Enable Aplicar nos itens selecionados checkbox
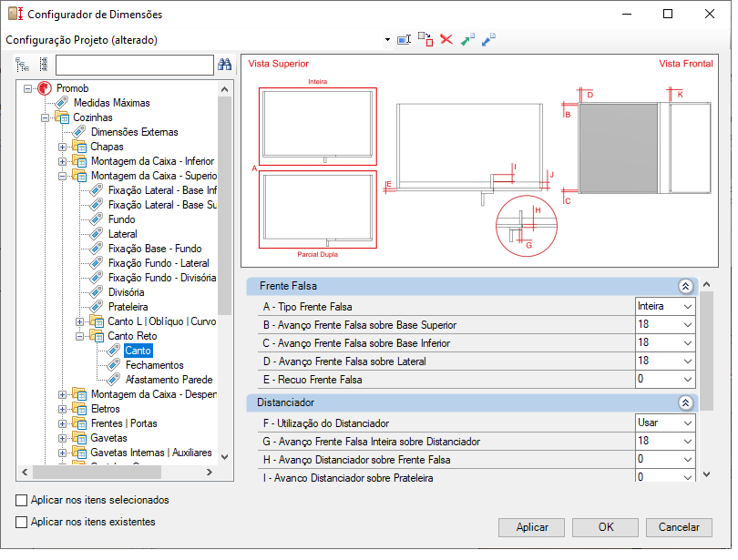 pyautogui.click(x=21, y=500)
